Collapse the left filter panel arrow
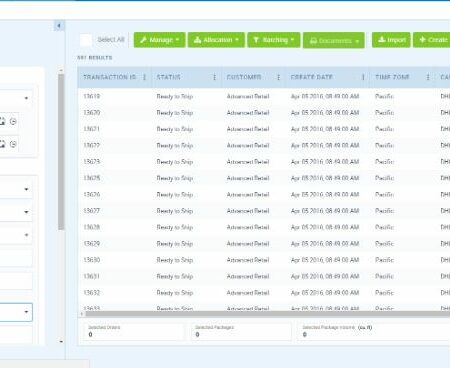This screenshot has height=368, width=450. tap(59, 26)
